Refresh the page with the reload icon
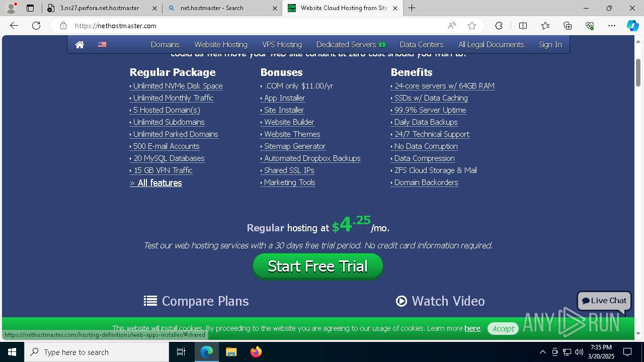Image resolution: width=644 pixels, height=362 pixels. (36, 26)
